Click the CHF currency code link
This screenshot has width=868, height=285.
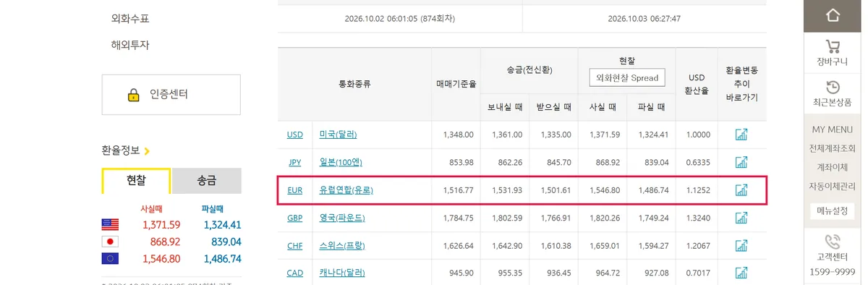point(295,245)
